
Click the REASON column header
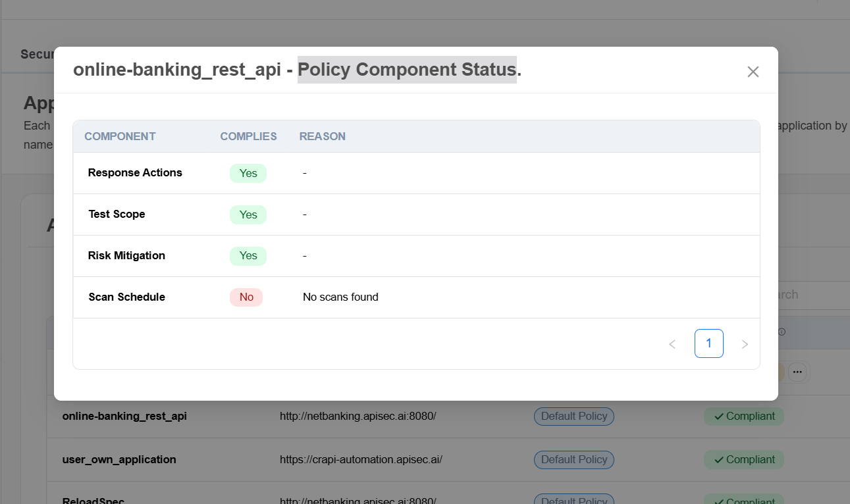tap(322, 137)
